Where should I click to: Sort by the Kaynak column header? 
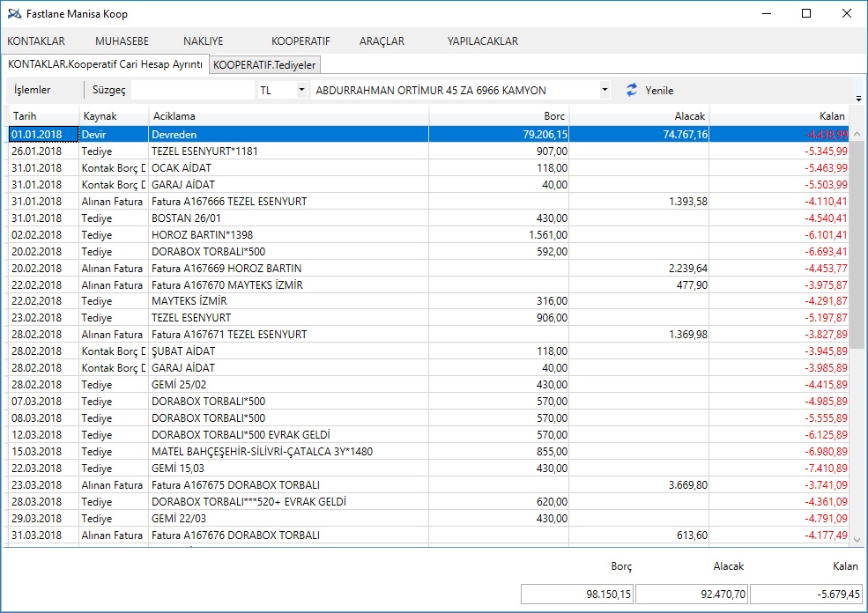click(x=114, y=116)
